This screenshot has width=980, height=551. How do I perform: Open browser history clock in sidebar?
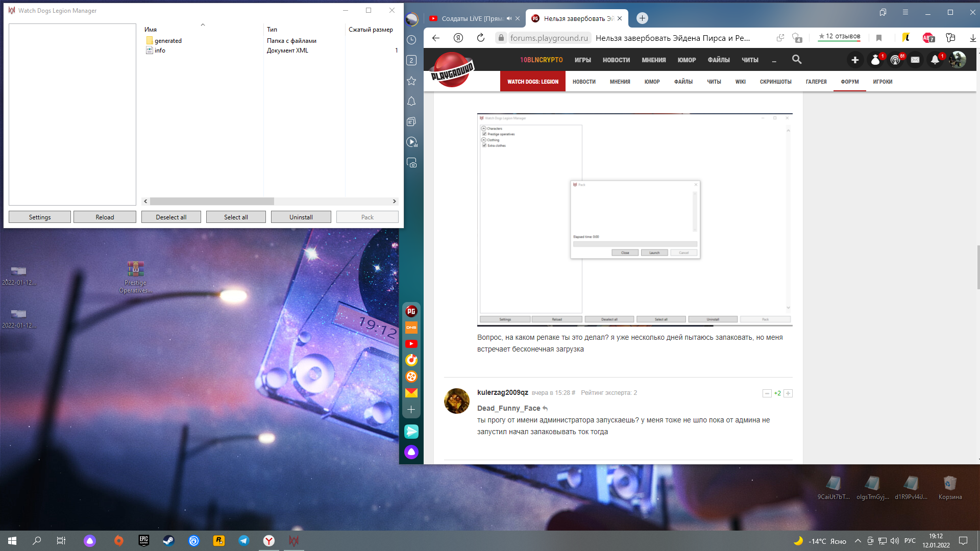click(411, 40)
